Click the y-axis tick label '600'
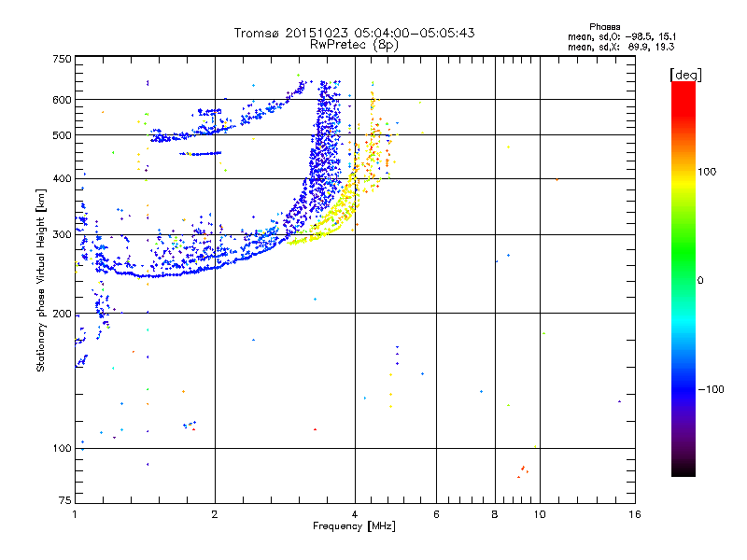The width and height of the screenshot is (747, 560). (62, 100)
